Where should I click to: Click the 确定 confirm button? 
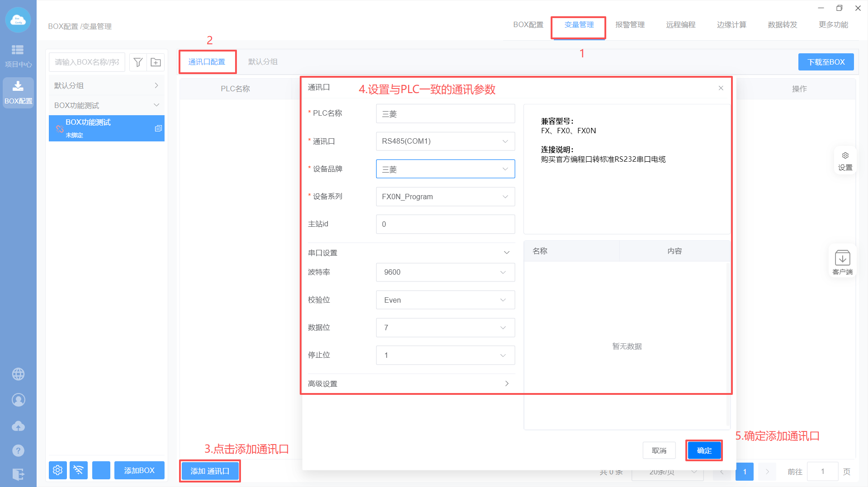point(704,450)
